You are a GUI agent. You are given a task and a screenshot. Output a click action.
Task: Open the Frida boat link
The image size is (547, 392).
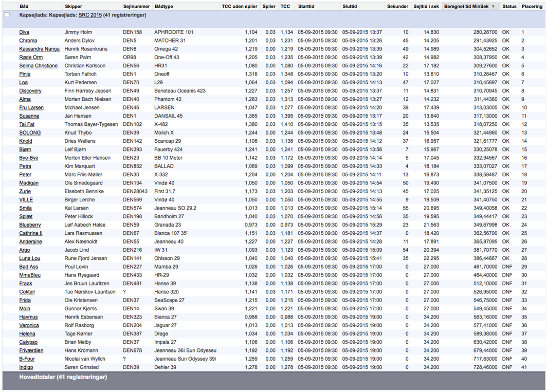tap(25, 300)
